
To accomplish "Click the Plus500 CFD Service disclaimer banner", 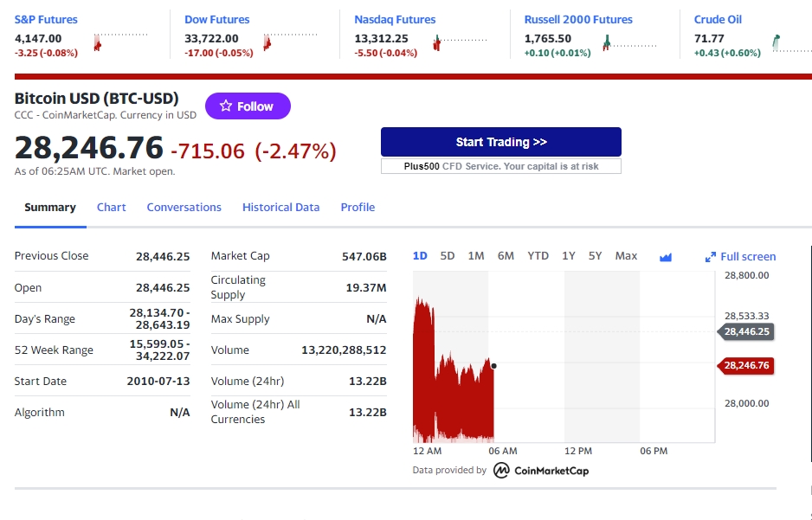I will point(500,166).
